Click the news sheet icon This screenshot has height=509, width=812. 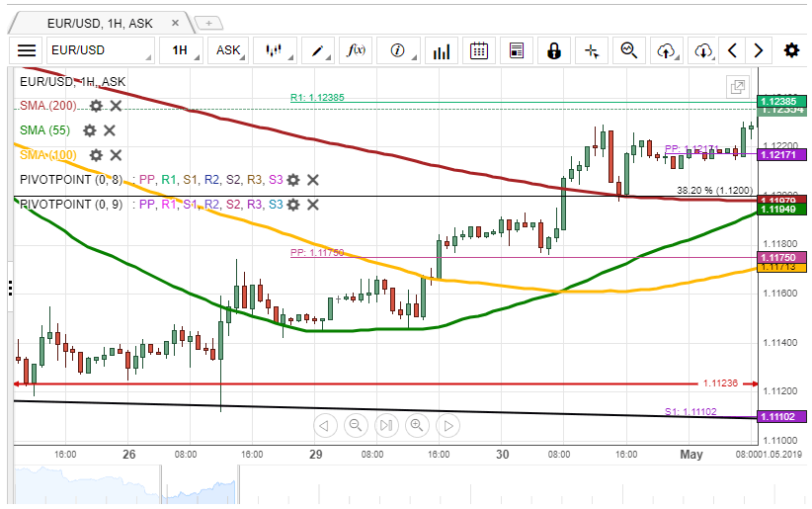(x=517, y=50)
